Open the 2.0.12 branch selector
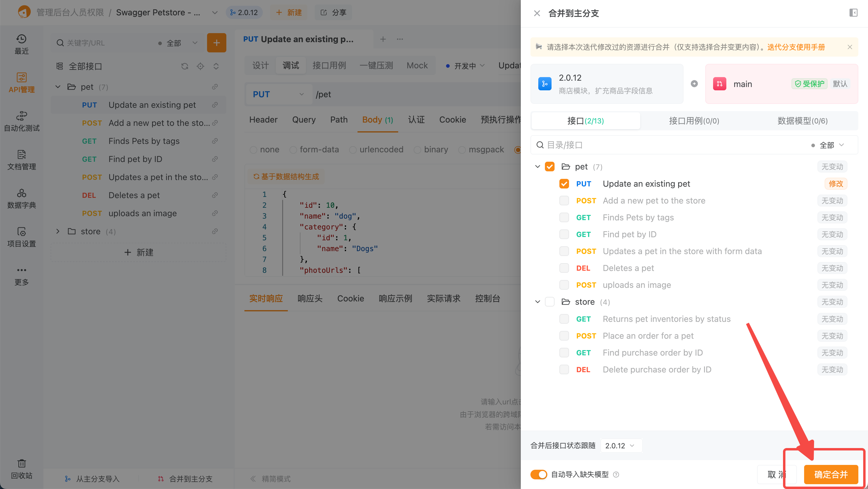Screen dimensions: 868x489 (244, 12)
